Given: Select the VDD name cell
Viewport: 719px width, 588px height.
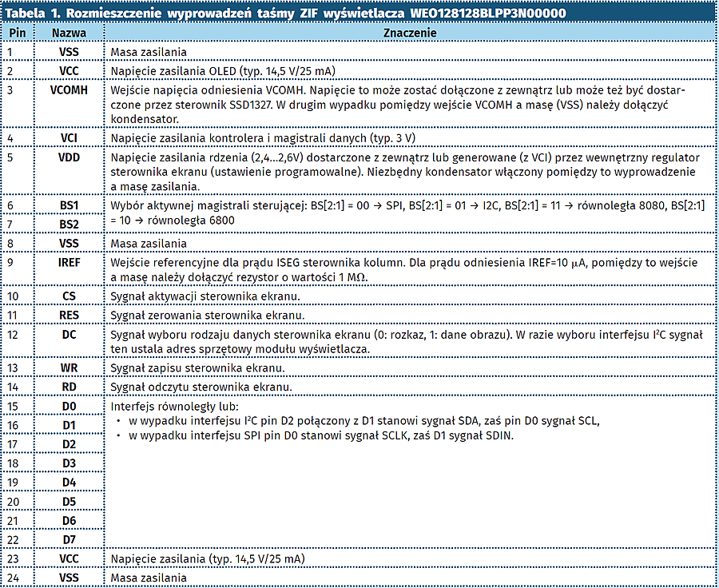Looking at the screenshot, I should (69, 157).
